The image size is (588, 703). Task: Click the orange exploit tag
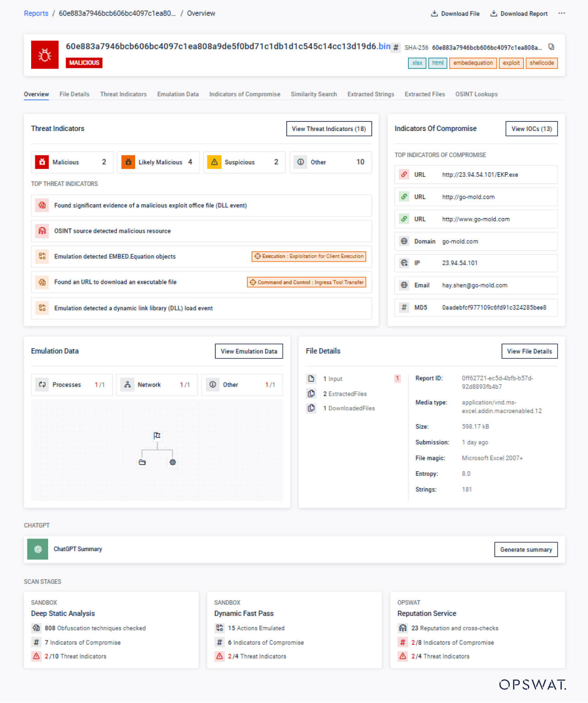511,63
